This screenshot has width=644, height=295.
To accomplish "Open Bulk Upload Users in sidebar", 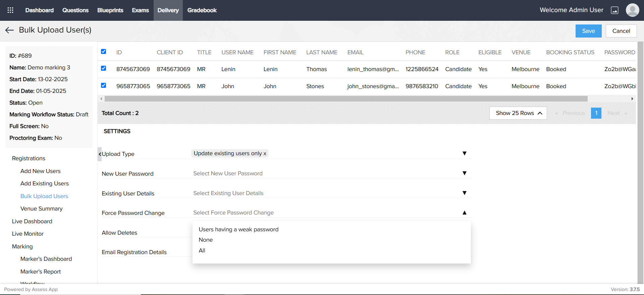I will click(44, 196).
